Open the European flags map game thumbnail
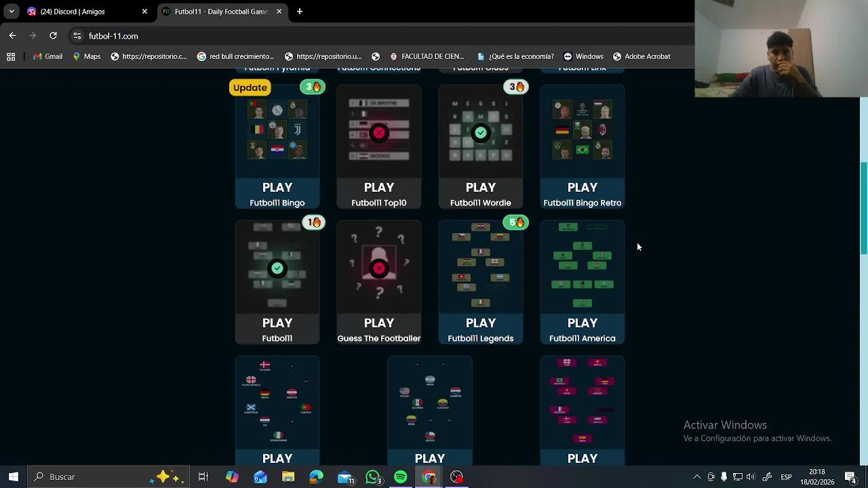This screenshot has height=488, width=868. [277, 402]
